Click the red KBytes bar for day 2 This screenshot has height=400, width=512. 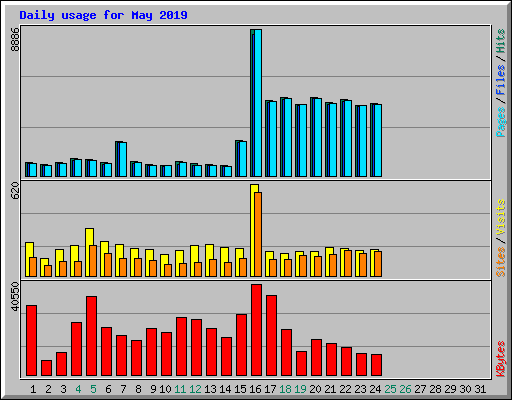46,368
